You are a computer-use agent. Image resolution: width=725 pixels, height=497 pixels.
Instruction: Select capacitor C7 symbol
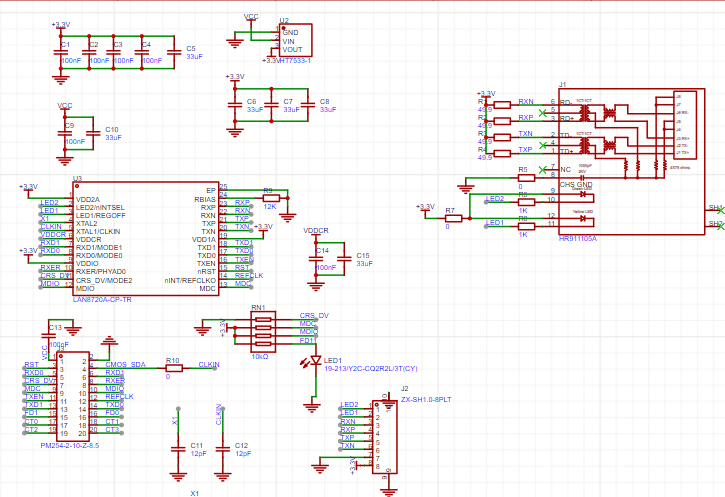click(271, 105)
